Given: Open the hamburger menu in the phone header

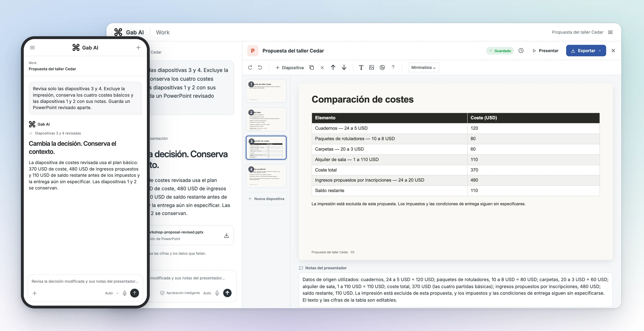Looking at the screenshot, I should [x=32, y=48].
